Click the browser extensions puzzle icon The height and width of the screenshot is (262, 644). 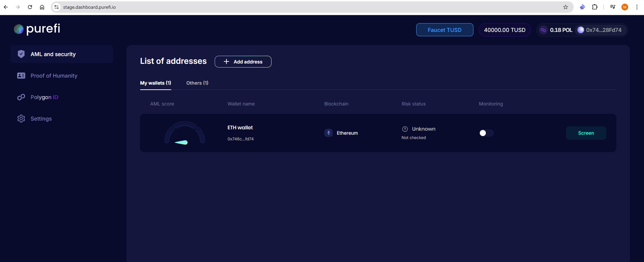(x=595, y=7)
